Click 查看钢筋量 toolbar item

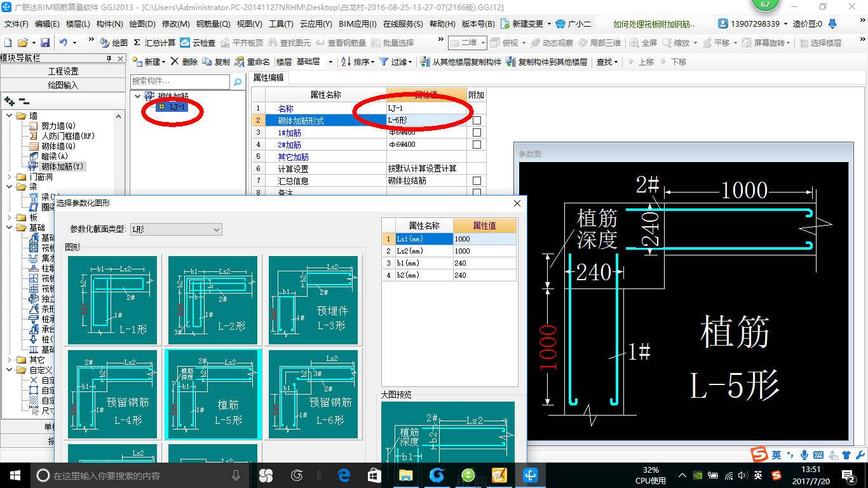pyautogui.click(x=341, y=43)
